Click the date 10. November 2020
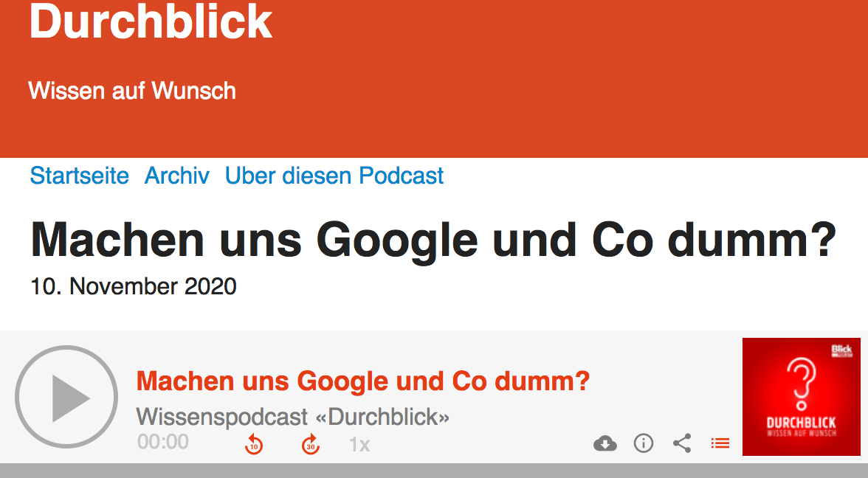Screen dimensions: 868x478 tap(134, 286)
